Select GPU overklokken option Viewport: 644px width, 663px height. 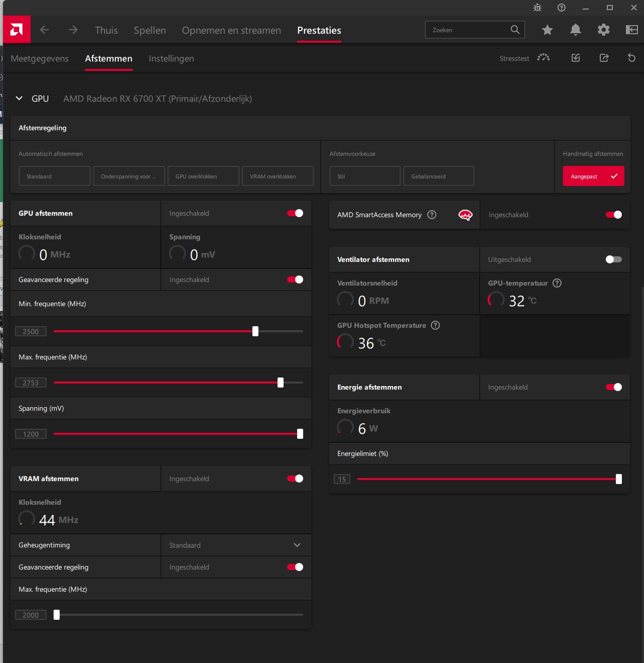[203, 176]
